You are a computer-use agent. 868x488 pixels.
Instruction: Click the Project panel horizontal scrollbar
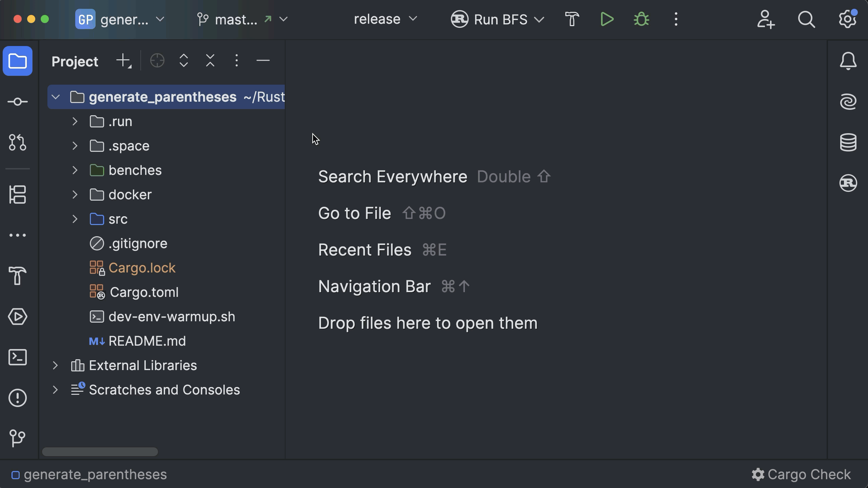point(100,452)
